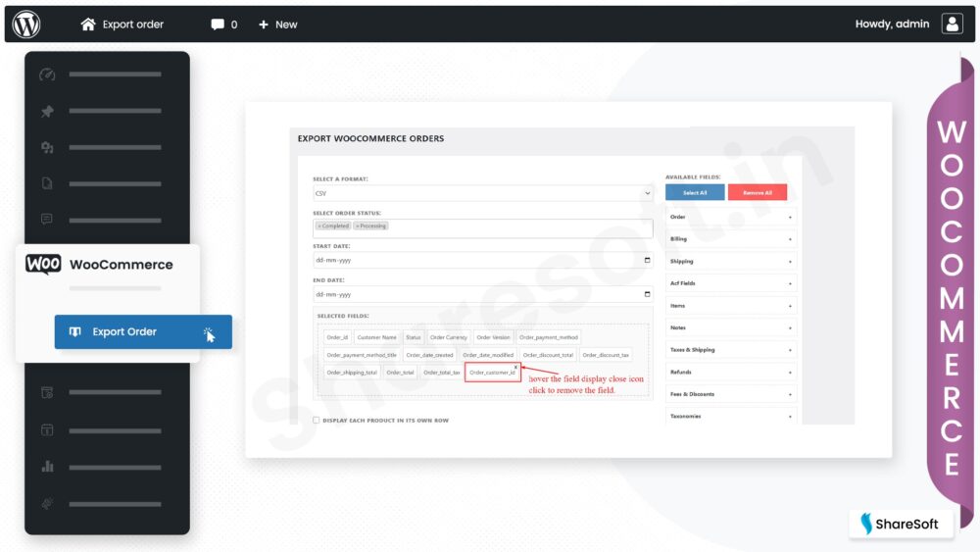Click the ShareSoft logo
The image size is (980, 552).
900,524
